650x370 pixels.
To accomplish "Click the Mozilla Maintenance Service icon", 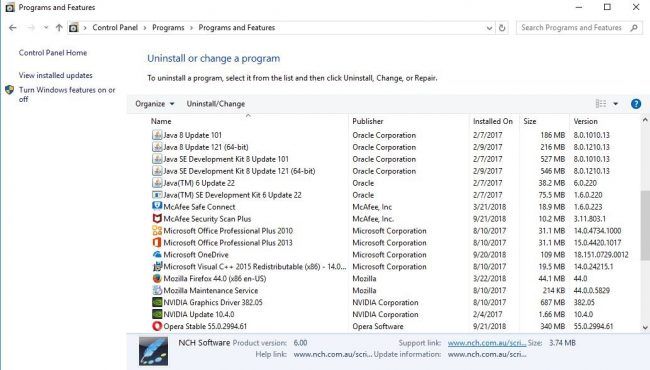I will [157, 290].
